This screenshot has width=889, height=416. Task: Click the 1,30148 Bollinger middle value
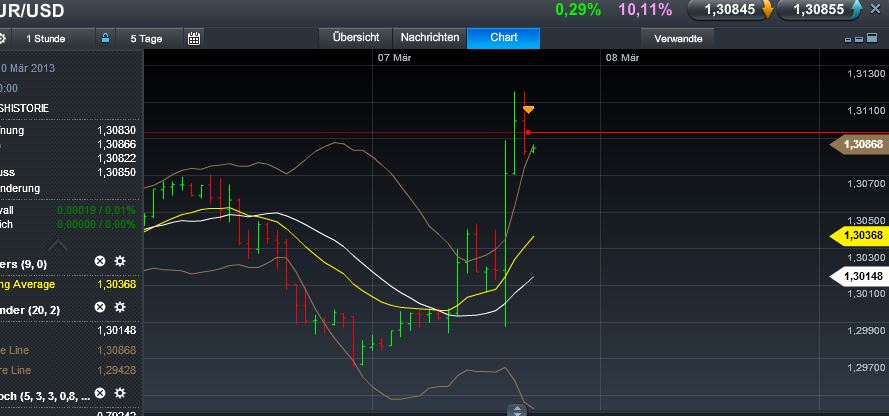117,330
